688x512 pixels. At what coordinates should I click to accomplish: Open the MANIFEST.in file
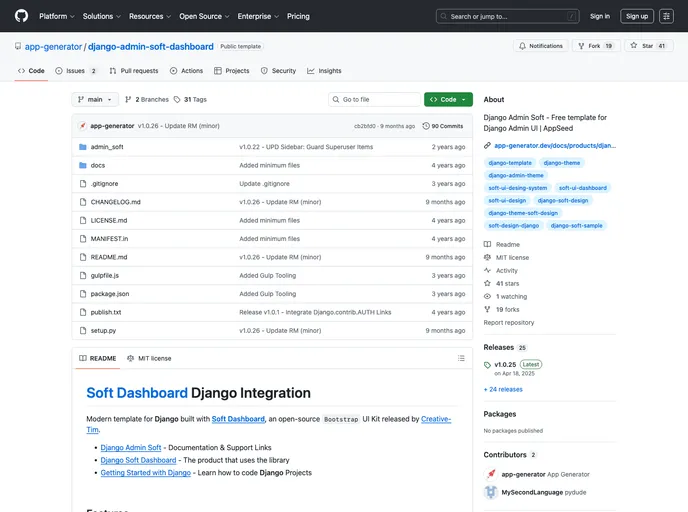[x=109, y=239]
